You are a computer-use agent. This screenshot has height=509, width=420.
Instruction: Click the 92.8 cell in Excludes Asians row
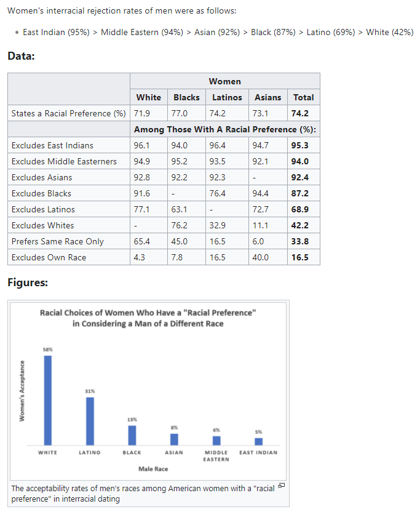click(149, 177)
